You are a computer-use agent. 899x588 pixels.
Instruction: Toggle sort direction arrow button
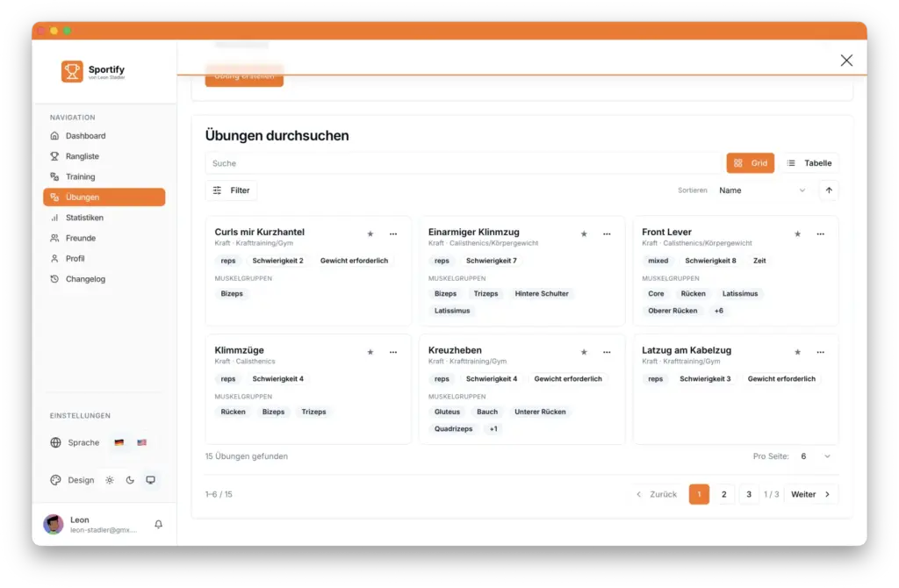click(x=828, y=190)
